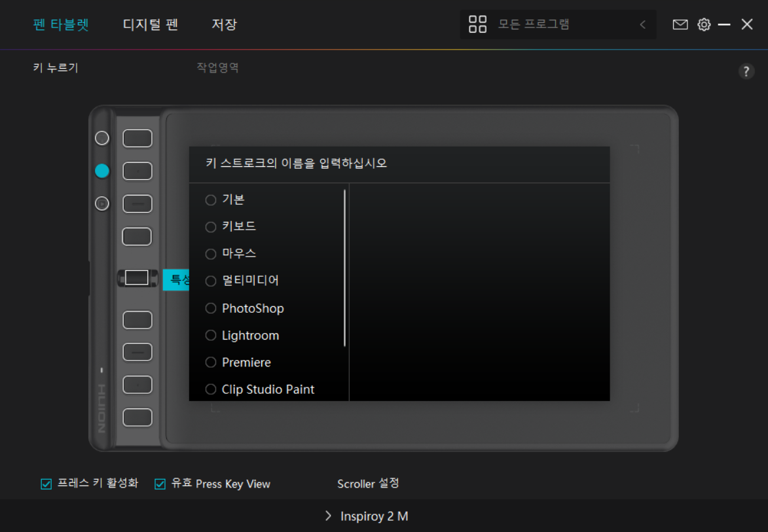Select the 마우스 radio option
Viewport: 768px width, 532px height.
click(x=211, y=254)
